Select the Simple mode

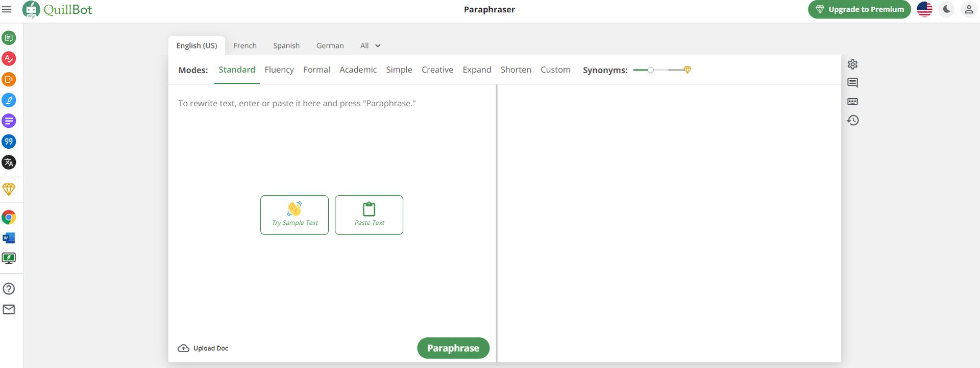pos(399,70)
